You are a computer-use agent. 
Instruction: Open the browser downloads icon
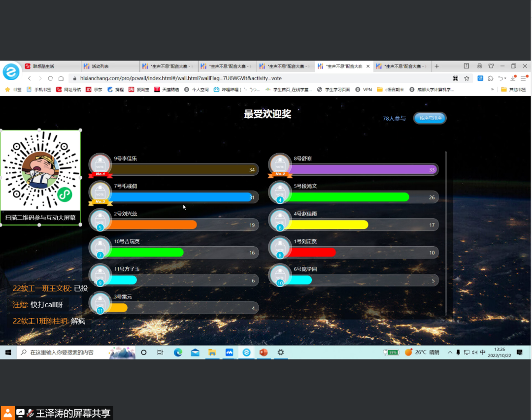coord(513,78)
